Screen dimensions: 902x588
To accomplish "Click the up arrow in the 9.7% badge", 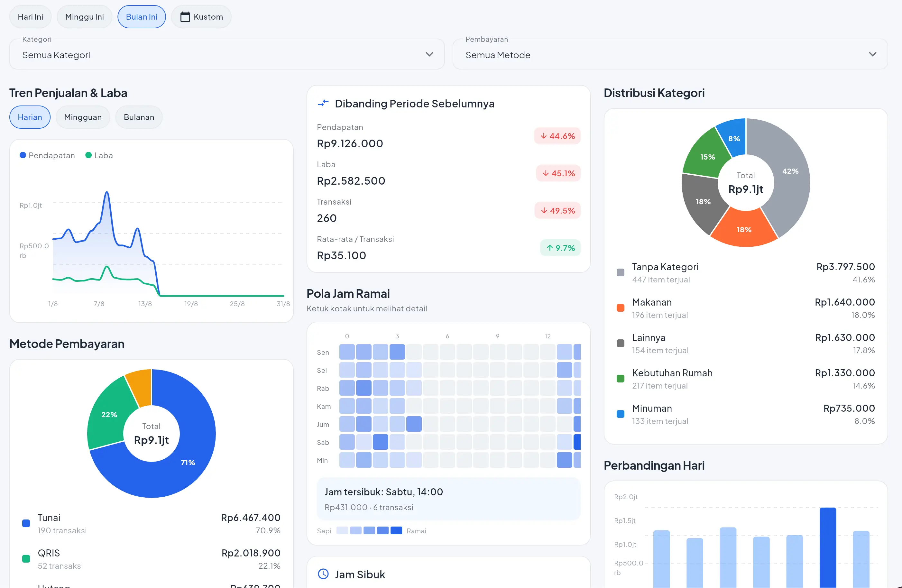I will point(549,248).
